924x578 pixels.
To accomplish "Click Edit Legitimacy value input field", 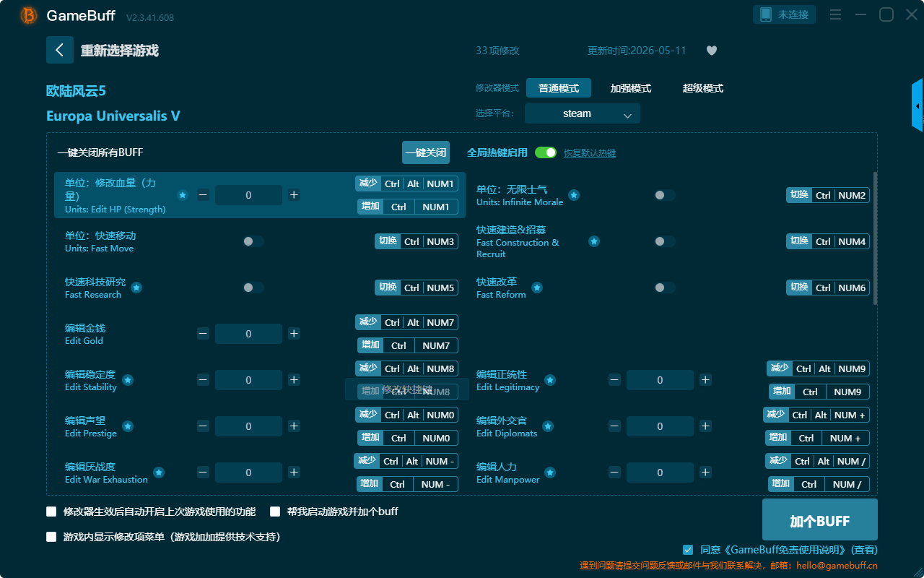I will (x=660, y=380).
